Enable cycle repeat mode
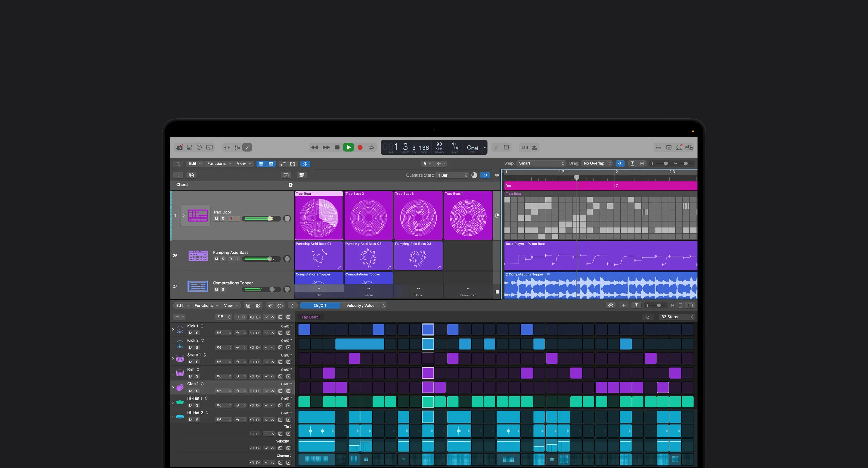The width and height of the screenshot is (868, 468). click(x=371, y=147)
